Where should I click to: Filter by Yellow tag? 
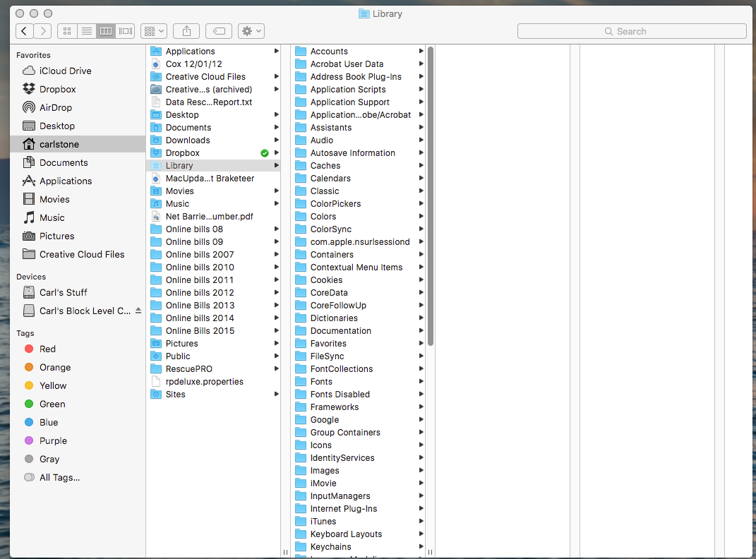(x=78, y=385)
